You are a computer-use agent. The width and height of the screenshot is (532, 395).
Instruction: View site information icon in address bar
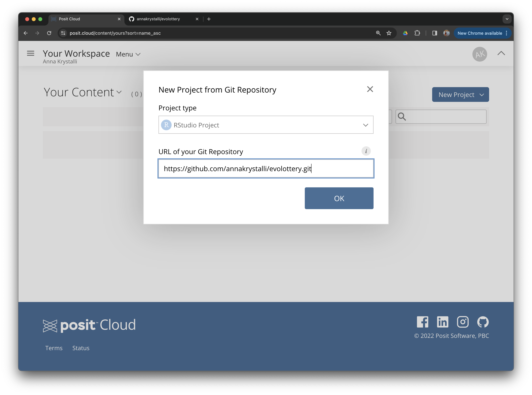click(x=63, y=33)
